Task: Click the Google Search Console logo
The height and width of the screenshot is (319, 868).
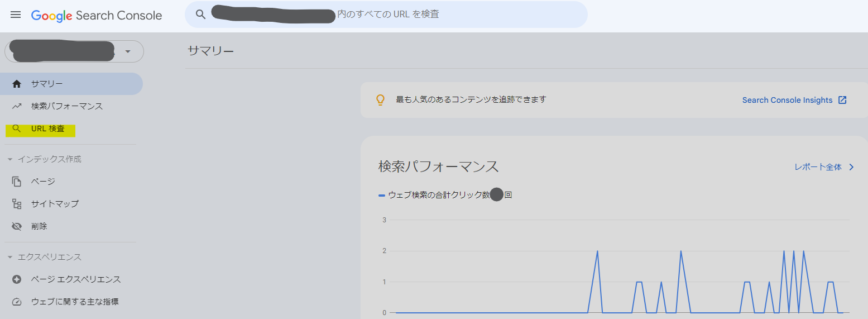Action: pyautogui.click(x=97, y=16)
